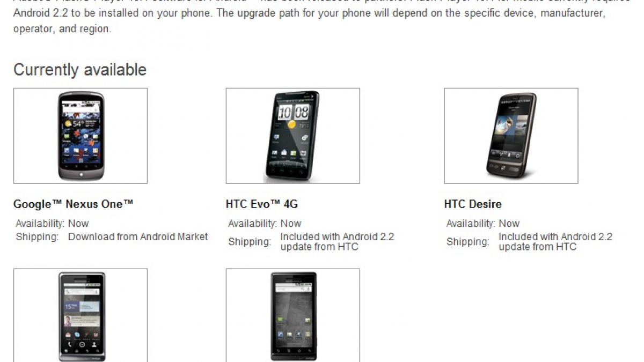Click the HTC Desire title

click(473, 204)
